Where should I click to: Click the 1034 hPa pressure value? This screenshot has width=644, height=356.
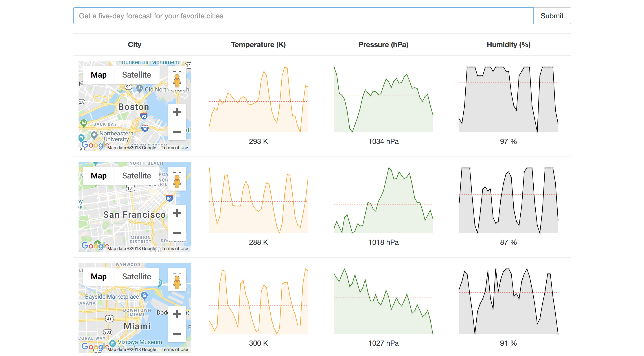[383, 141]
